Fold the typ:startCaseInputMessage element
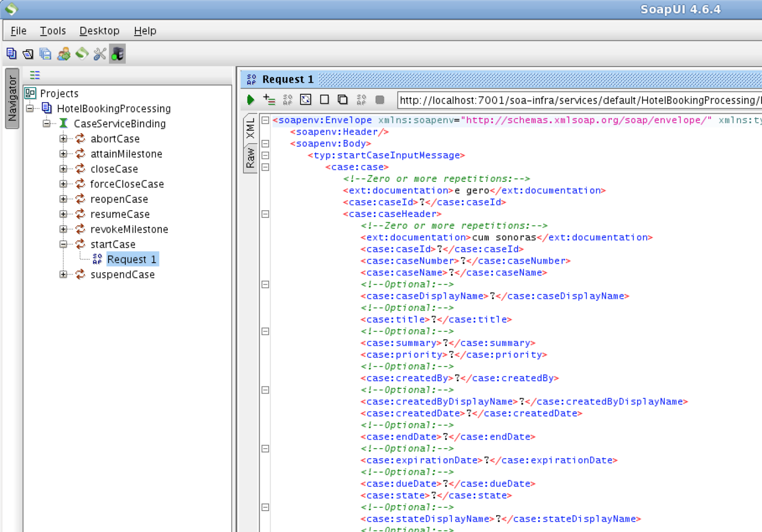This screenshot has width=762, height=532. point(265,155)
